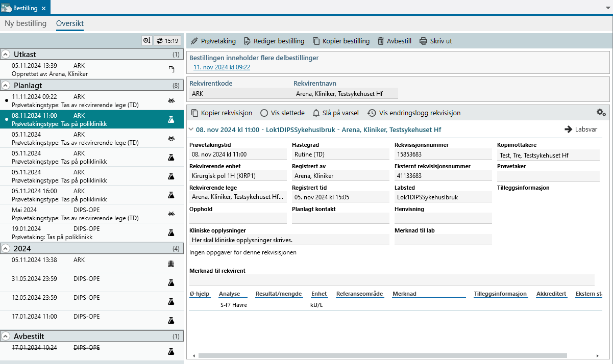This screenshot has width=613, height=364.
Task: Select the Oversikt tab
Action: (x=70, y=23)
